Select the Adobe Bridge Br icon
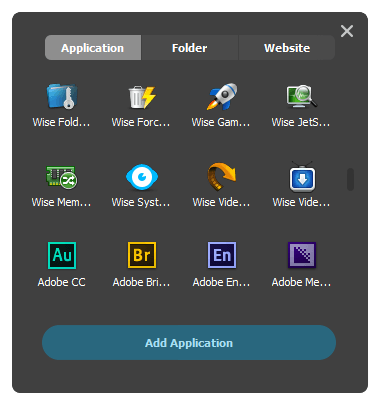 pos(142,255)
